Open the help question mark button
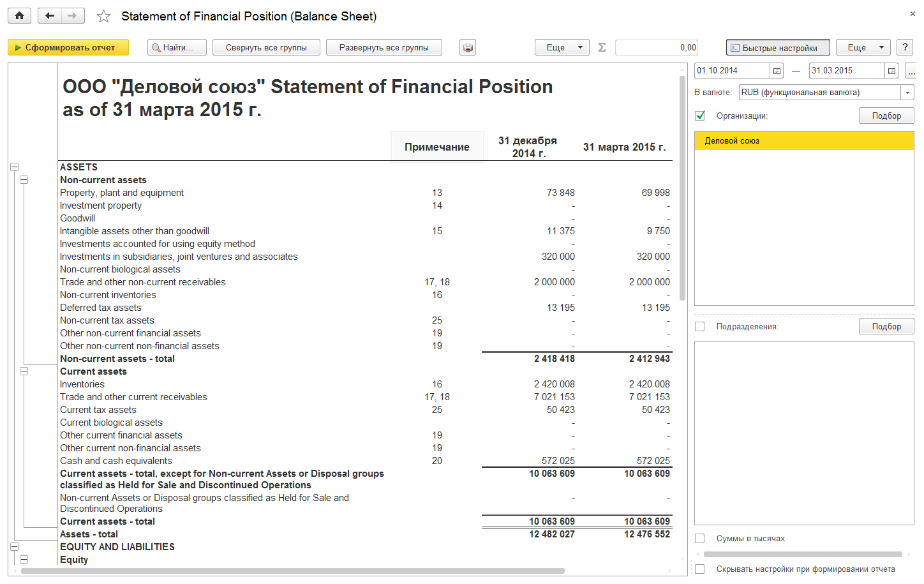This screenshot has height=584, width=924. (905, 47)
